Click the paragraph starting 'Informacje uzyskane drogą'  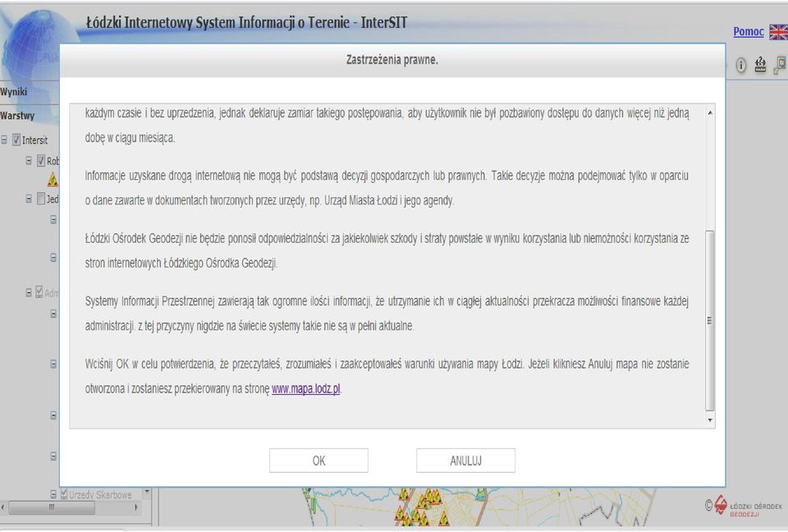coord(387,188)
